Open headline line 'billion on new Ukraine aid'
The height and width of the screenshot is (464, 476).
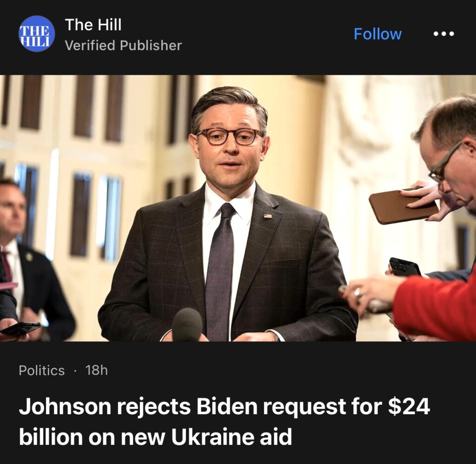pos(155,437)
